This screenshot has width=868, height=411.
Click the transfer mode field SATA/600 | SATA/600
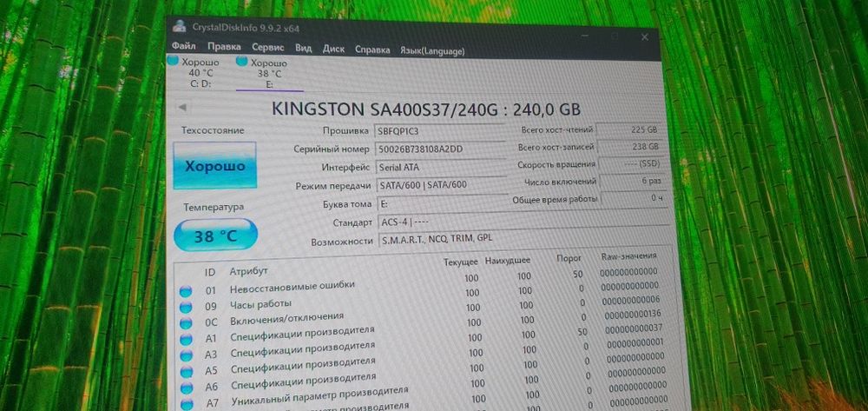[x=442, y=186]
